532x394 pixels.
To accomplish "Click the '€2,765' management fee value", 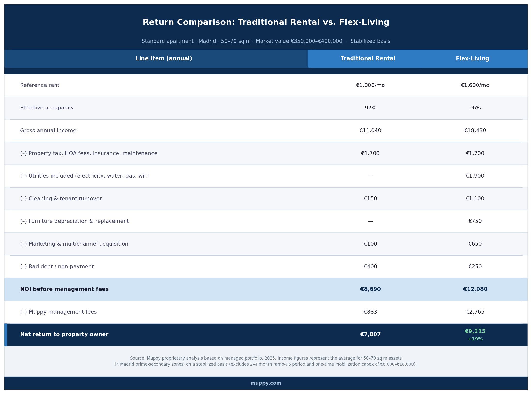I will [x=475, y=312].
